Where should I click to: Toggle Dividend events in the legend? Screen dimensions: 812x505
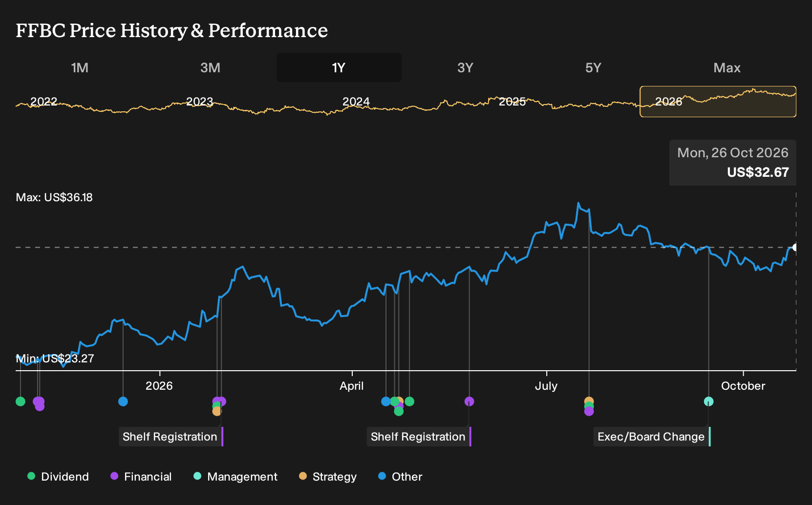58,477
